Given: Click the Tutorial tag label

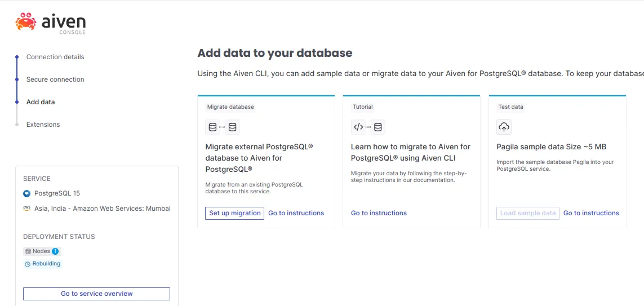Looking at the screenshot, I should (x=363, y=107).
